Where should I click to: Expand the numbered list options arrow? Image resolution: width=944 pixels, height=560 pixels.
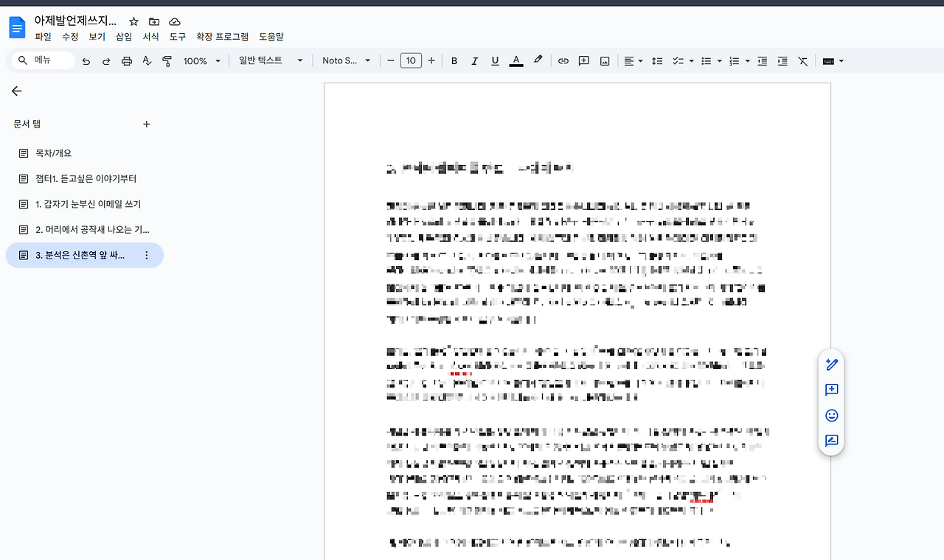click(747, 61)
